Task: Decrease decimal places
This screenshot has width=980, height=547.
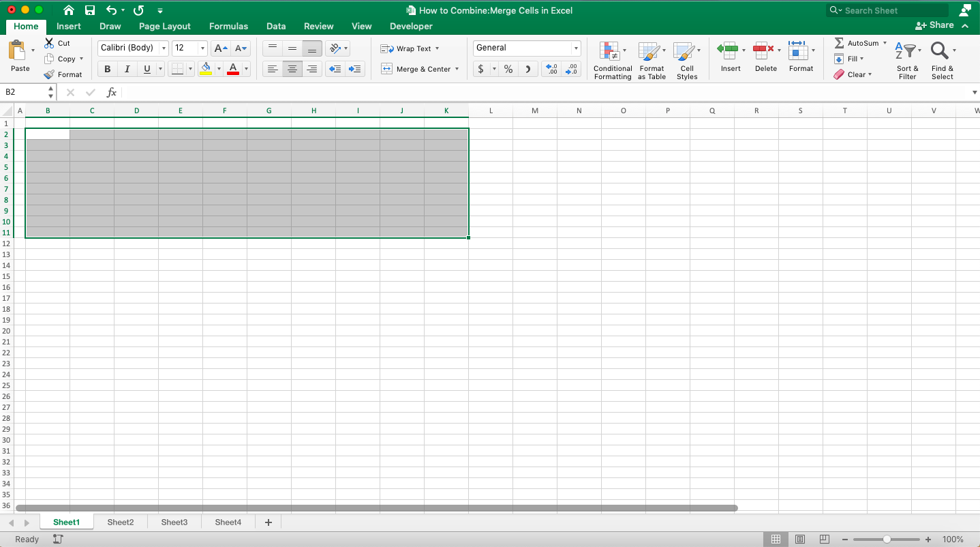Action: point(571,69)
